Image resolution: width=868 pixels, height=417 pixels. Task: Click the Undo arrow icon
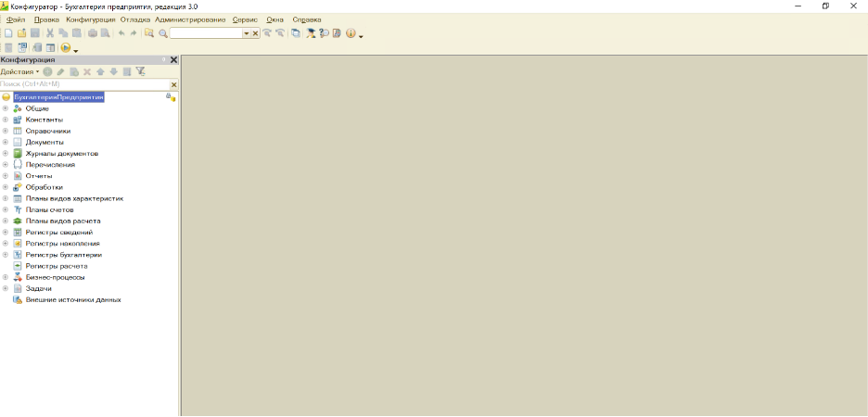point(121,33)
